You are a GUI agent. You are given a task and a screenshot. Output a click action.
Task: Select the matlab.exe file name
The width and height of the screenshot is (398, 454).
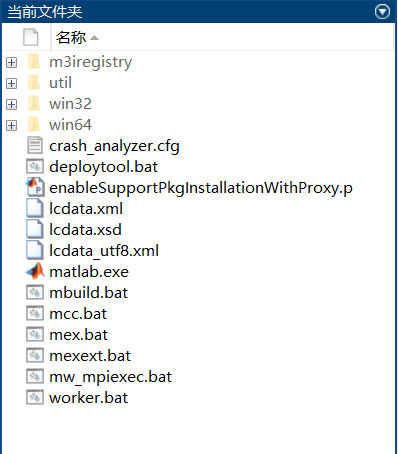coord(89,272)
